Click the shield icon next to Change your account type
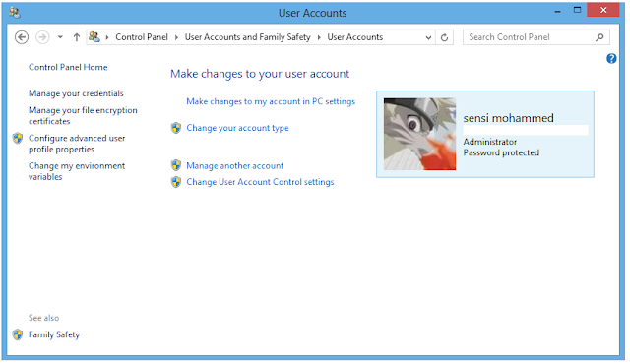Screen dimensions: 630x364 pos(176,128)
